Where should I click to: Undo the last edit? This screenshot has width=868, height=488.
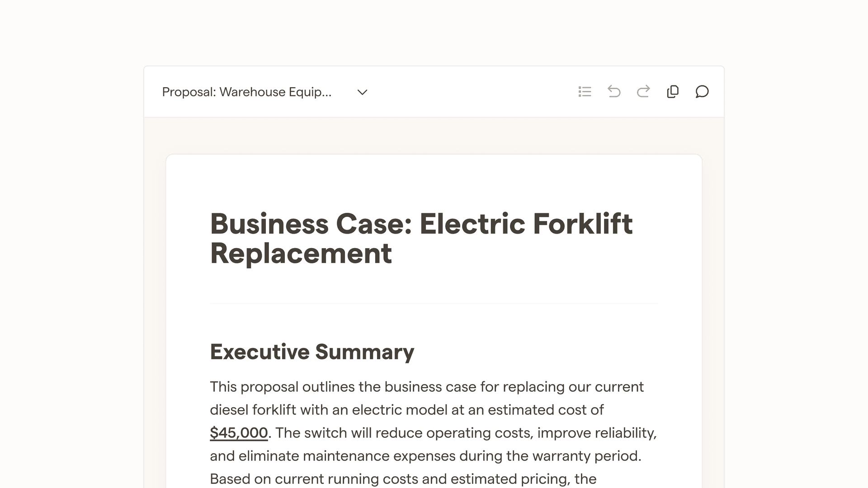click(614, 92)
